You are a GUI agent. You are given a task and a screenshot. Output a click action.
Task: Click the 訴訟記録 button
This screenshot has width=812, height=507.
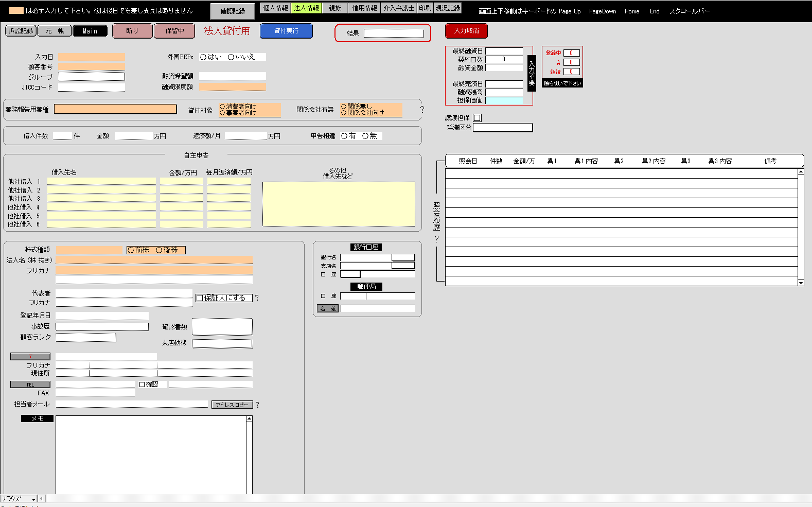[x=21, y=31]
